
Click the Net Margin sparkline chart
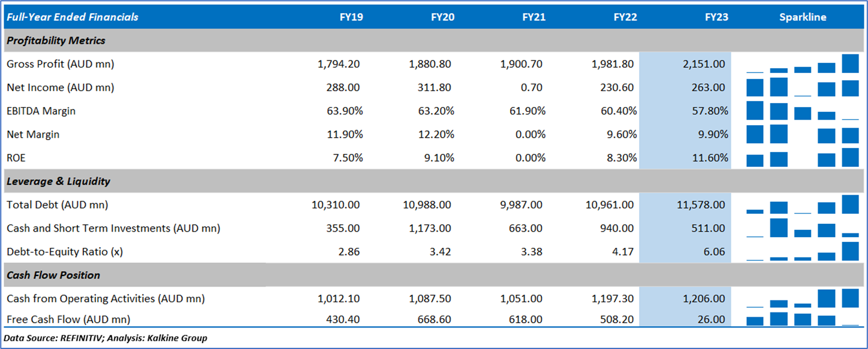(x=802, y=135)
